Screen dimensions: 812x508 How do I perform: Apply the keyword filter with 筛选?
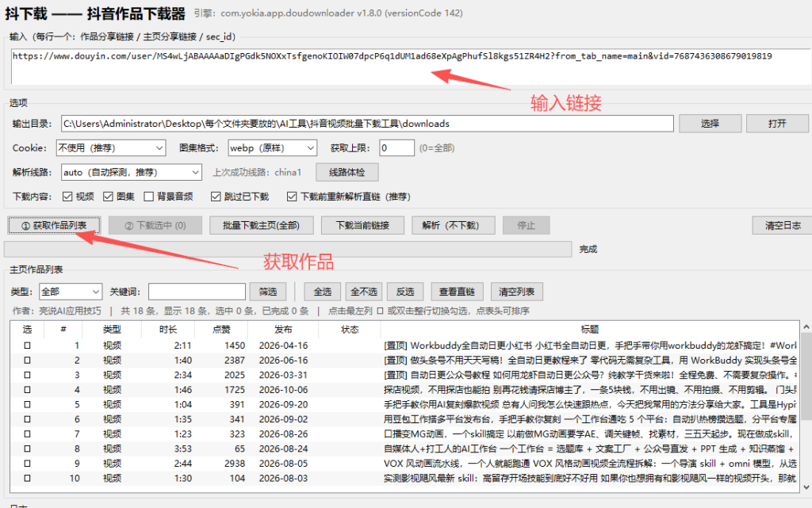click(x=268, y=292)
